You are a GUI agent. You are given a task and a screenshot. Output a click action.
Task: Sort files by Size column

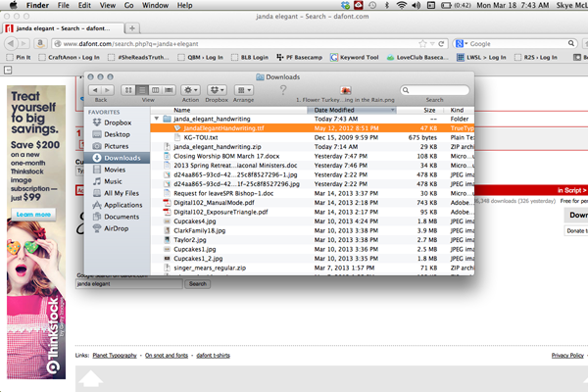420,110
